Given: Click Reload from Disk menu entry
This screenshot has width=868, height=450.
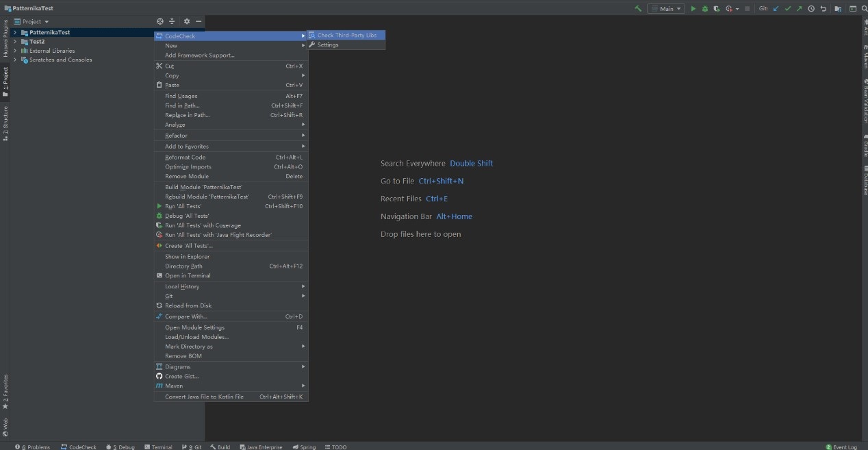Looking at the screenshot, I should click(x=231, y=306).
